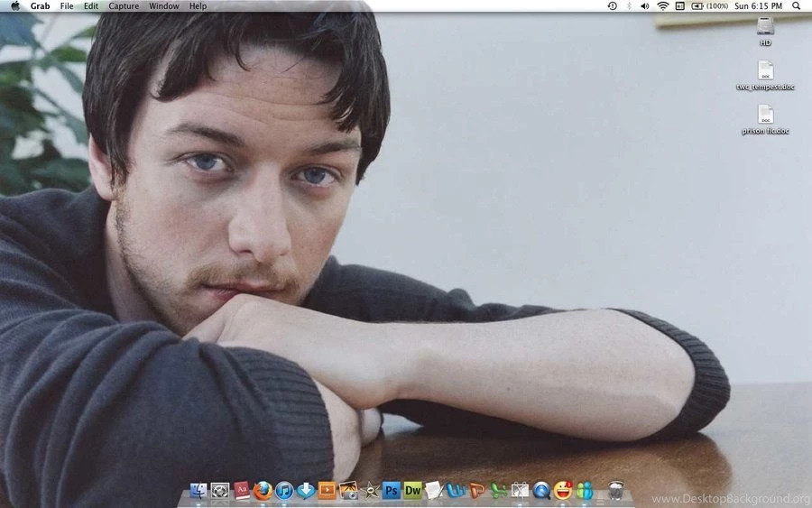Click the input menu flag icon
Viewport: 812px width, 508px height.
tap(680, 6)
